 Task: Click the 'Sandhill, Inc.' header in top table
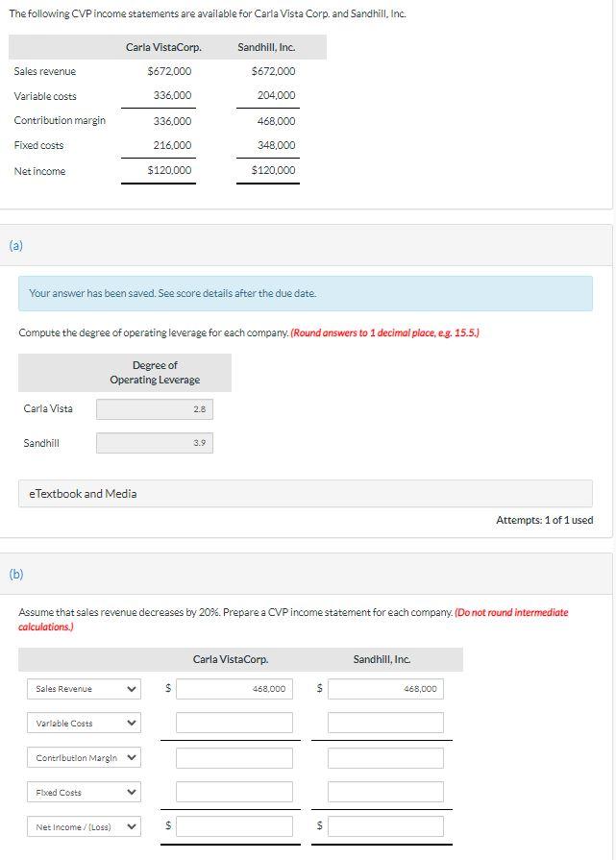(266, 47)
